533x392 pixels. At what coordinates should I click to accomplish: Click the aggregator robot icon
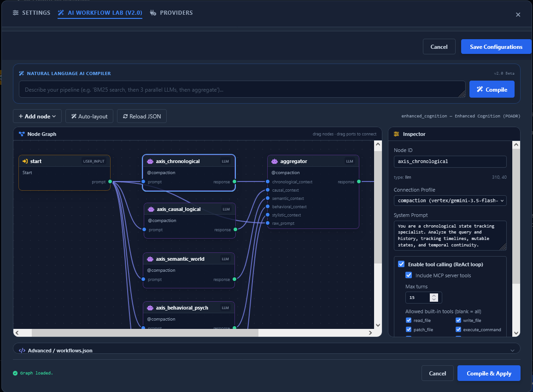tap(275, 161)
